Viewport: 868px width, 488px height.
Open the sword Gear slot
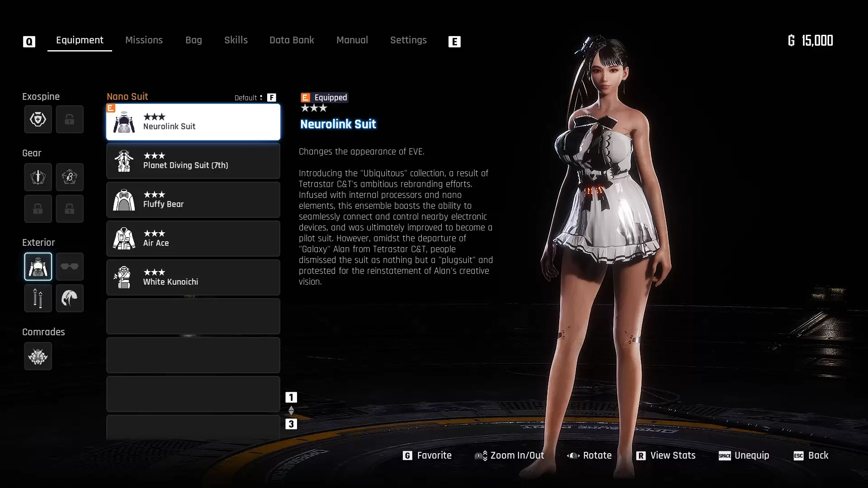(x=38, y=177)
